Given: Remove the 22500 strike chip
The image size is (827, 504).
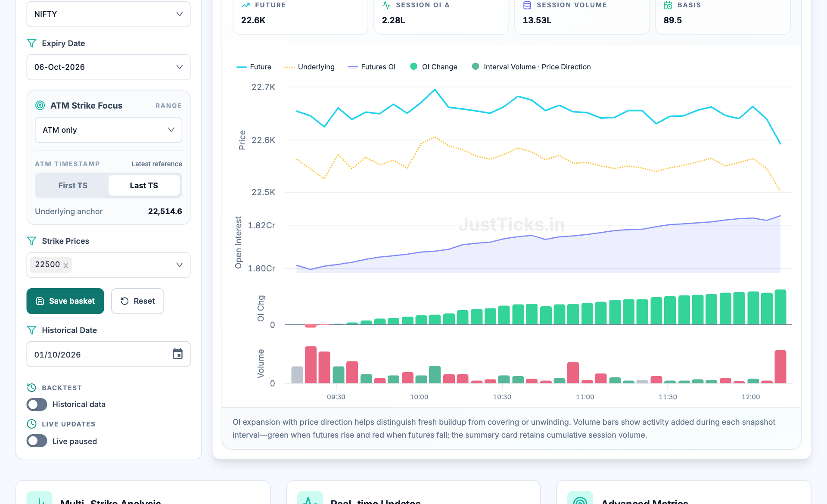Looking at the screenshot, I should pyautogui.click(x=66, y=265).
